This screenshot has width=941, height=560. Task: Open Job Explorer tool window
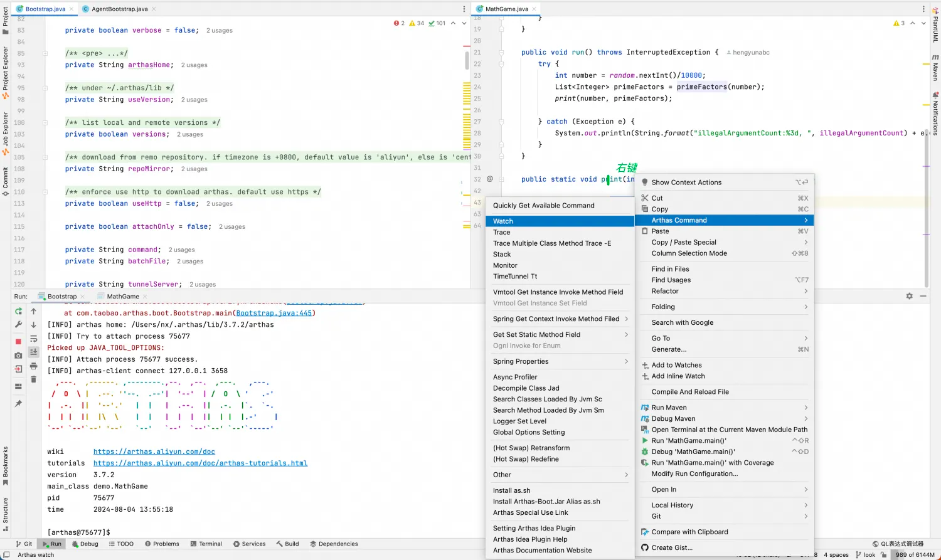pos(6,134)
